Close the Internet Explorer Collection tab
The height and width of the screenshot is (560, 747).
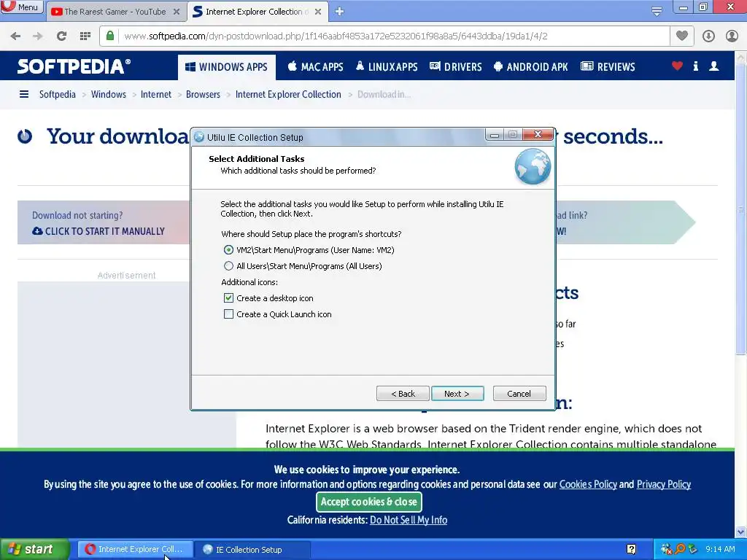(318, 12)
